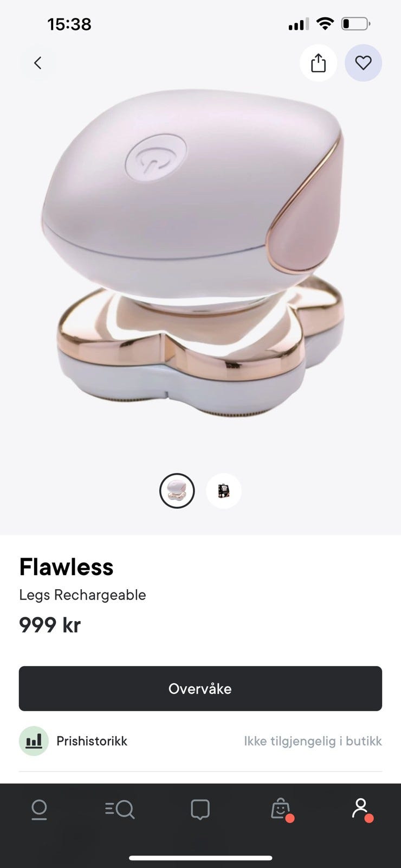Tap the Overvåke button

tap(200, 688)
